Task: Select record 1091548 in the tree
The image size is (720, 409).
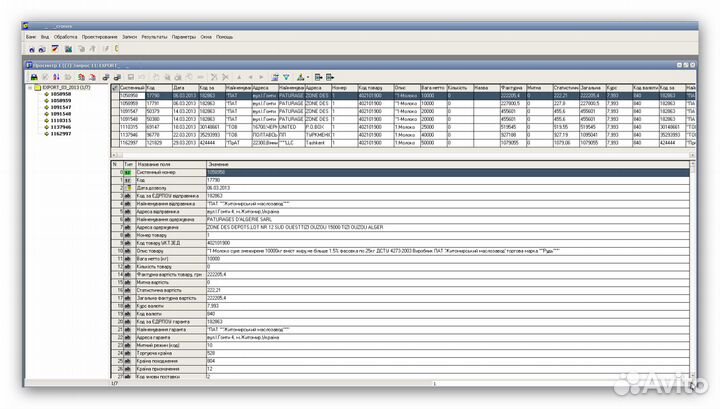Action: coord(61,114)
